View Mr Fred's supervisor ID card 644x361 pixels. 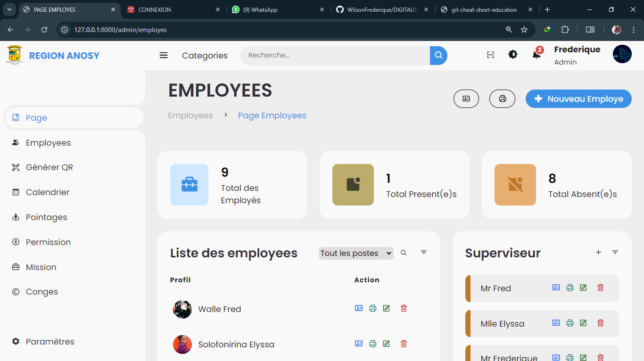[x=556, y=287]
